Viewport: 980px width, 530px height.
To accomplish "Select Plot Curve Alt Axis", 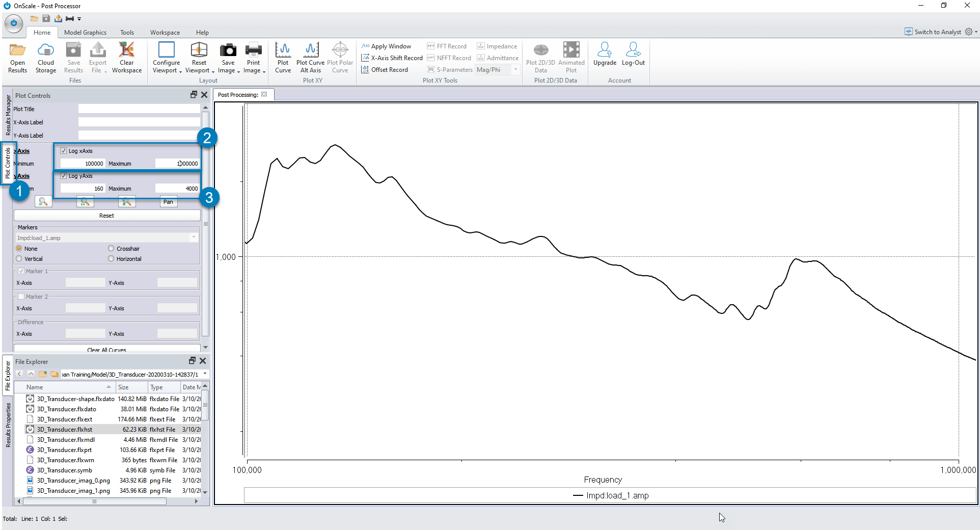I will (310, 58).
